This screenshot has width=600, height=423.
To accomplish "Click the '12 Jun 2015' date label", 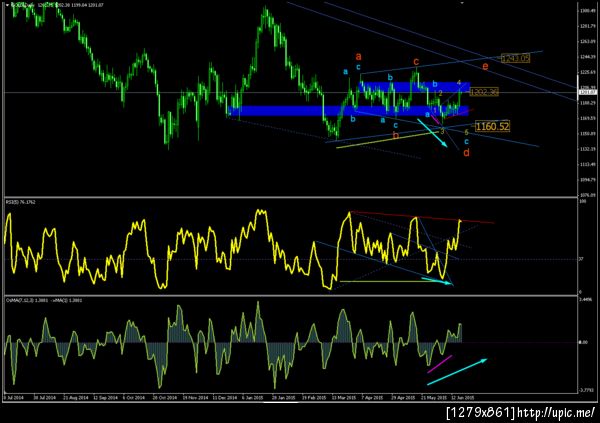I will click(x=463, y=398).
